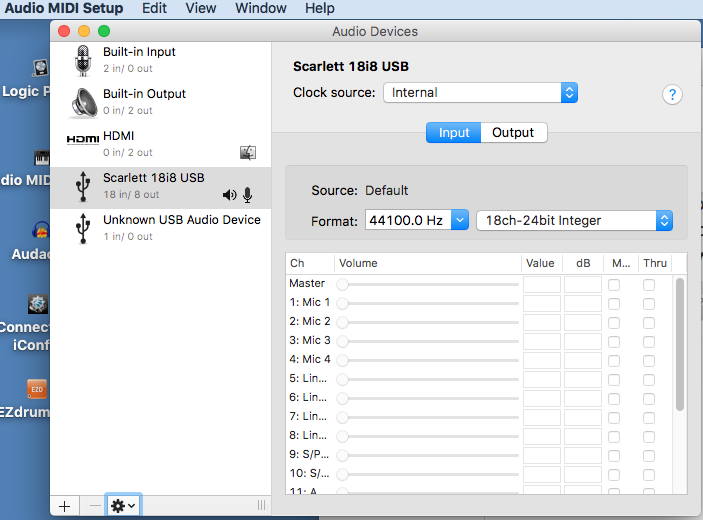
Task: Toggle Thru checkbox for 8: Lin... channel
Action: 649,437
